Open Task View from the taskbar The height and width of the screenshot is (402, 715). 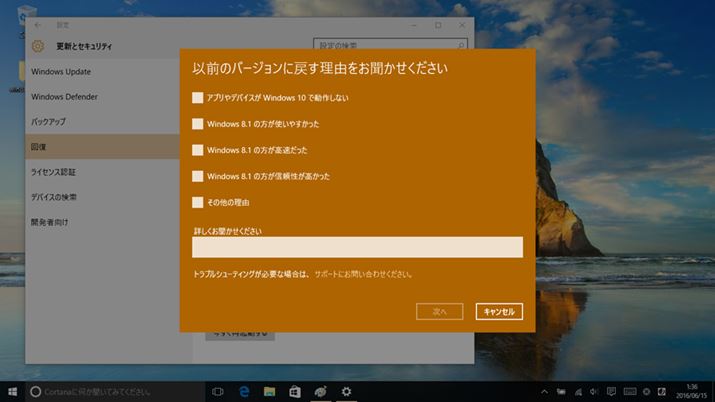tap(218, 392)
